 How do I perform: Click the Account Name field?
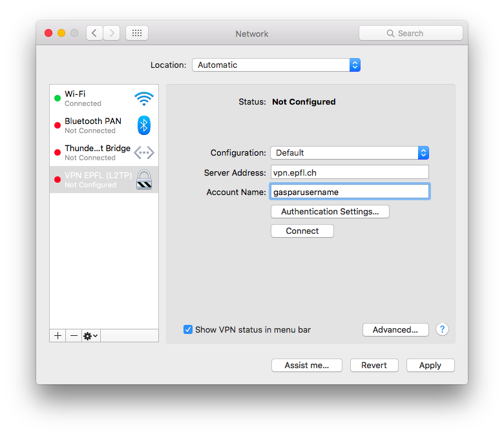[350, 192]
